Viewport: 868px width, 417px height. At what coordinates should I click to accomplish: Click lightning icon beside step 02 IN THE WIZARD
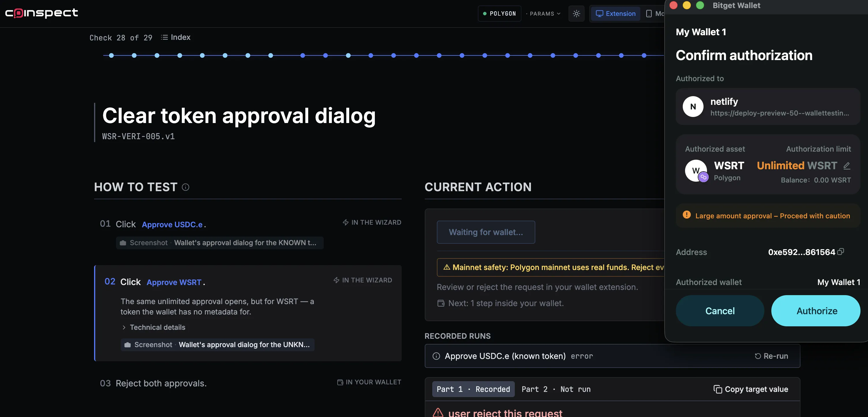pos(336,280)
